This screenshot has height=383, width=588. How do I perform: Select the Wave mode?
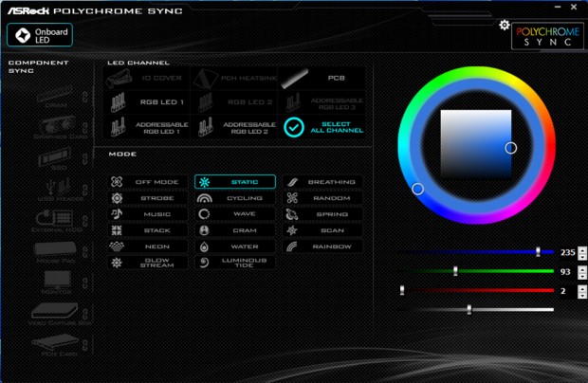[235, 214]
